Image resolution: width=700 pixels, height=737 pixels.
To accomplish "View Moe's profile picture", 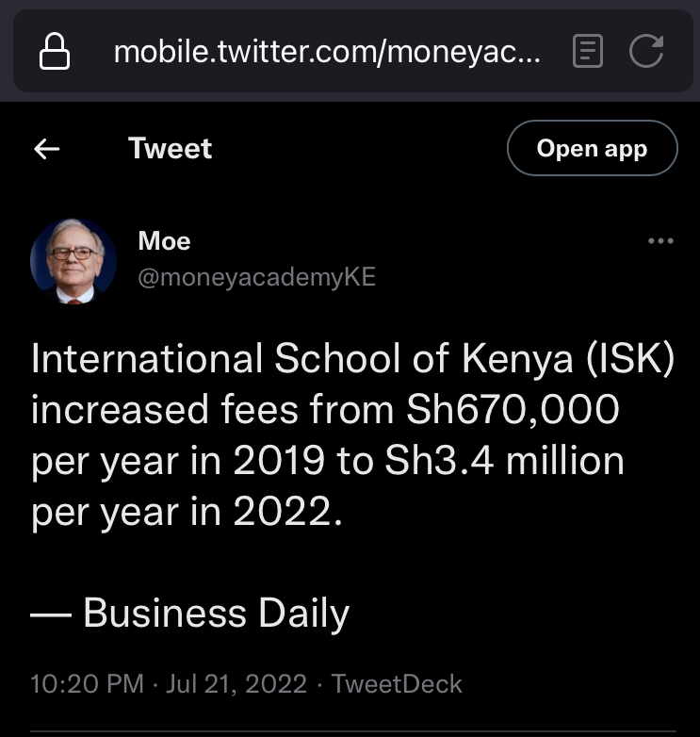I will coord(73,261).
